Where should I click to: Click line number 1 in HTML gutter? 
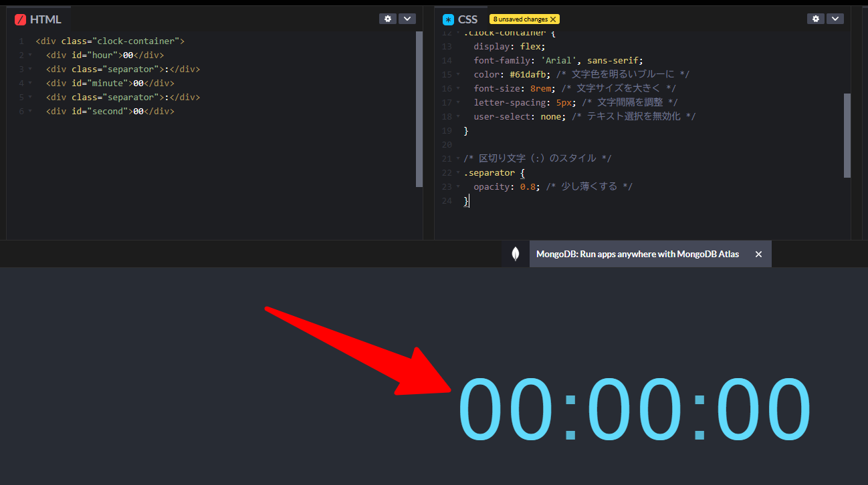[21, 41]
